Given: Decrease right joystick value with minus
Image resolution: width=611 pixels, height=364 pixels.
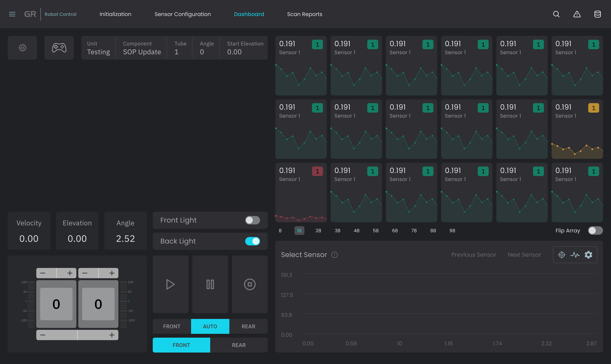Looking at the screenshot, I should pyautogui.click(x=85, y=273).
